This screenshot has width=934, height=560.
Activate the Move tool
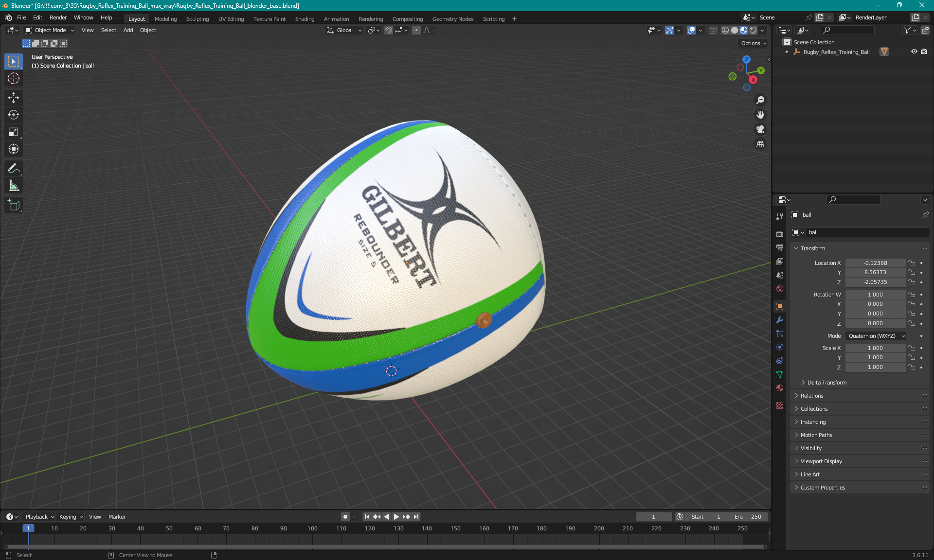(14, 98)
